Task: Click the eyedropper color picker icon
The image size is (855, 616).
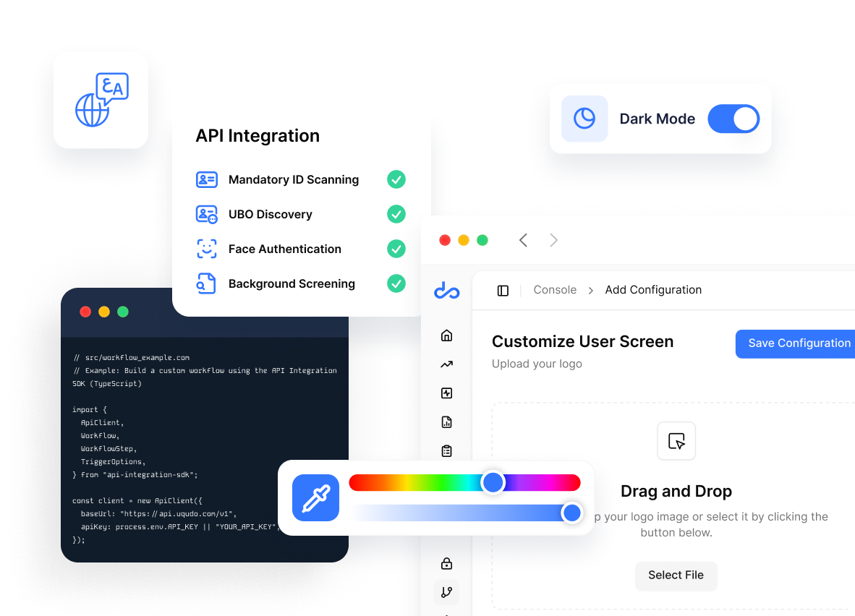Action: (x=315, y=497)
